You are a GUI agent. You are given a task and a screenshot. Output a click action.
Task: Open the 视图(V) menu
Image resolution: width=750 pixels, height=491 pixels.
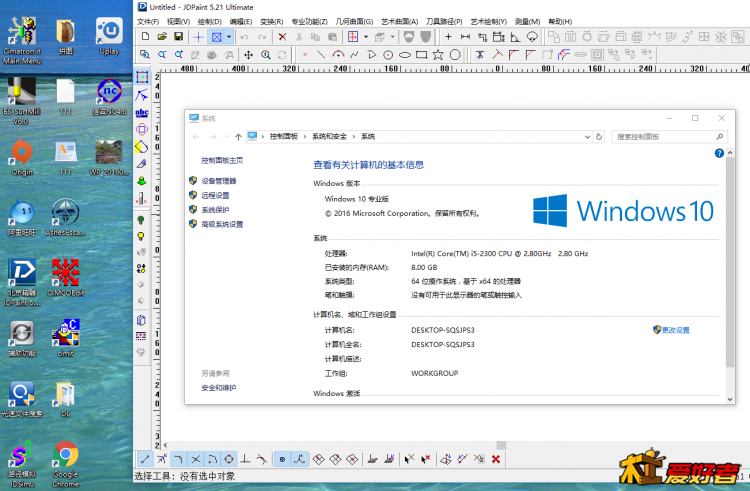[178, 22]
